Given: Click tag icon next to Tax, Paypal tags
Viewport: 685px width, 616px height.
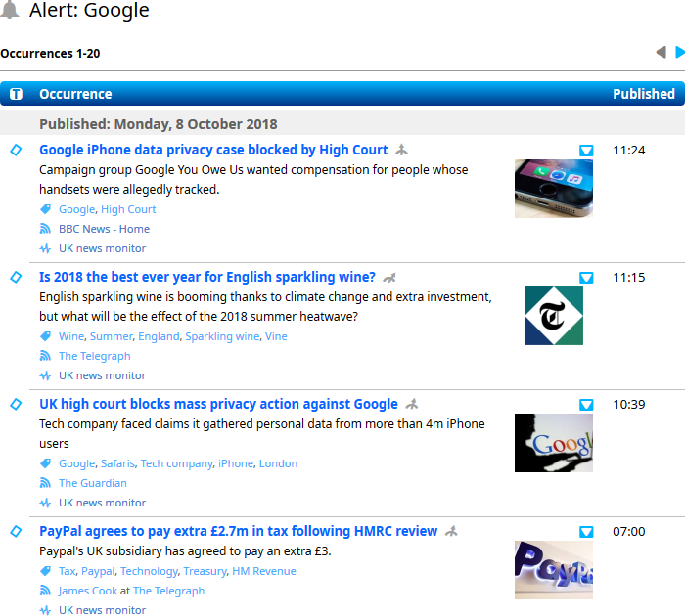Looking at the screenshot, I should (45, 571).
